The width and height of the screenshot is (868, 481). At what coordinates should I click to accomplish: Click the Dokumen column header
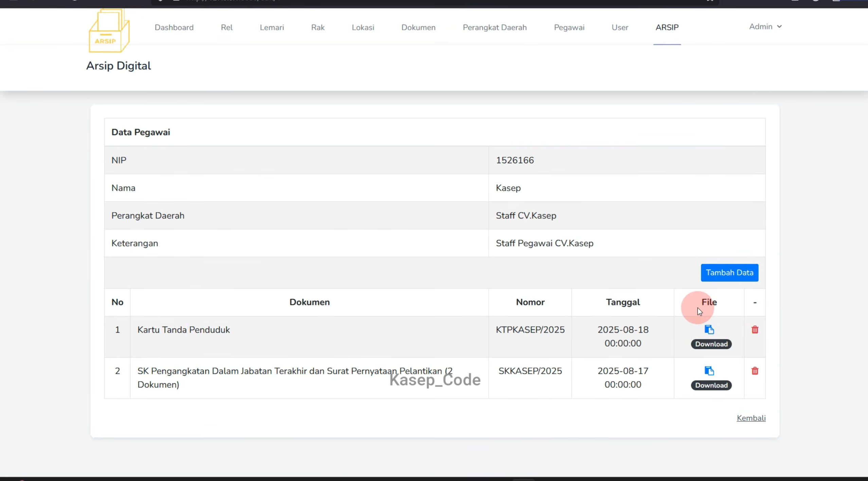click(x=309, y=302)
